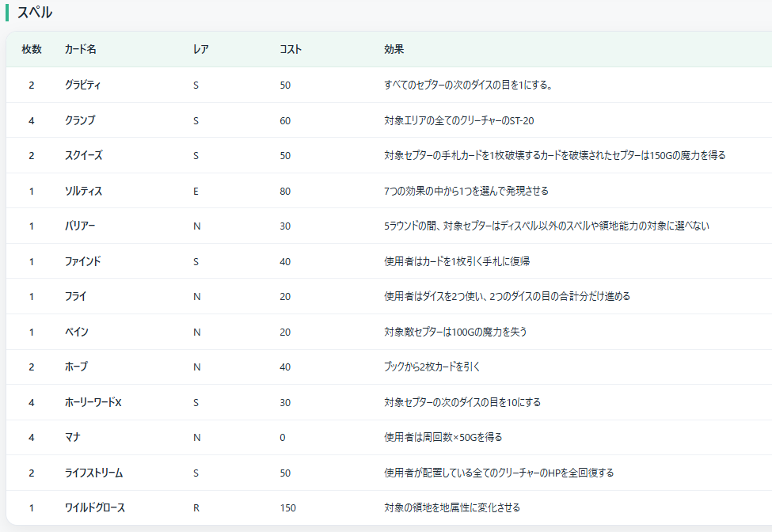The height and width of the screenshot is (532, 772).
Task: Click cost 0 in マナ row
Action: (x=283, y=438)
